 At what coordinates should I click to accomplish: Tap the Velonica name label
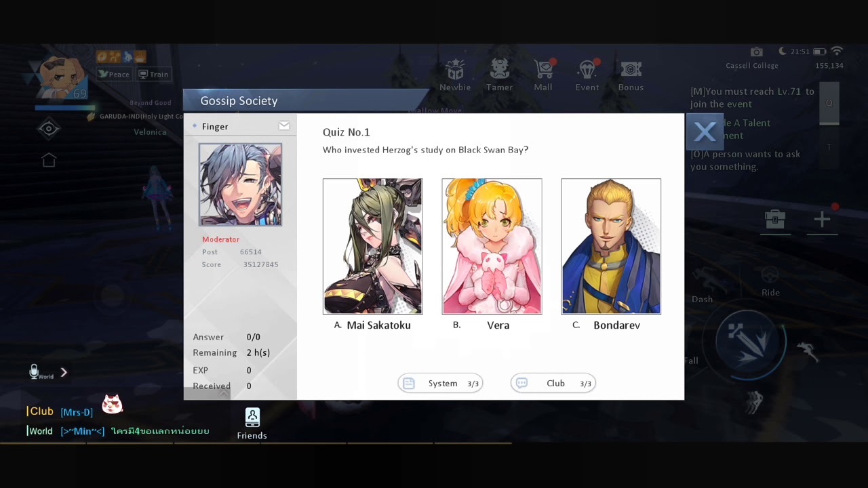click(150, 132)
